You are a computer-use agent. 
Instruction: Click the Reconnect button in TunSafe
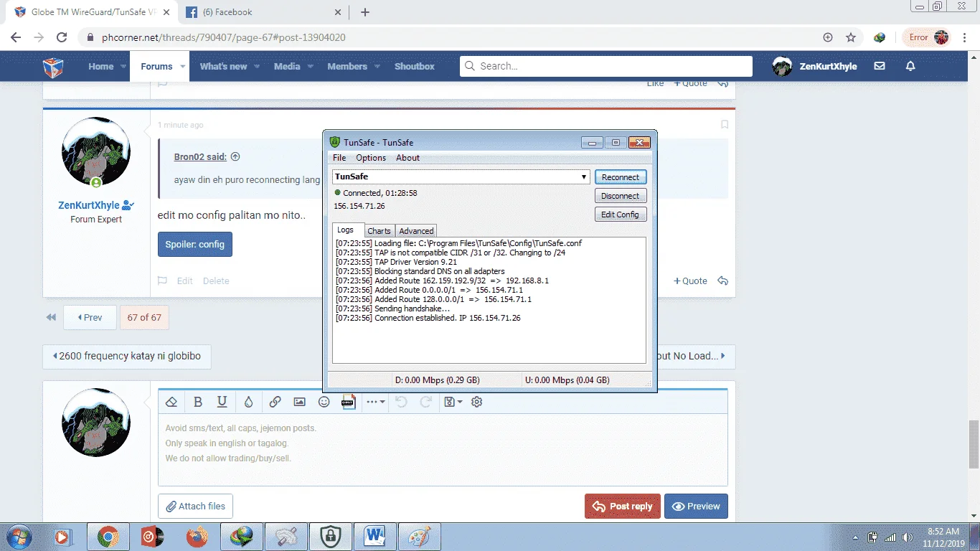pos(621,177)
